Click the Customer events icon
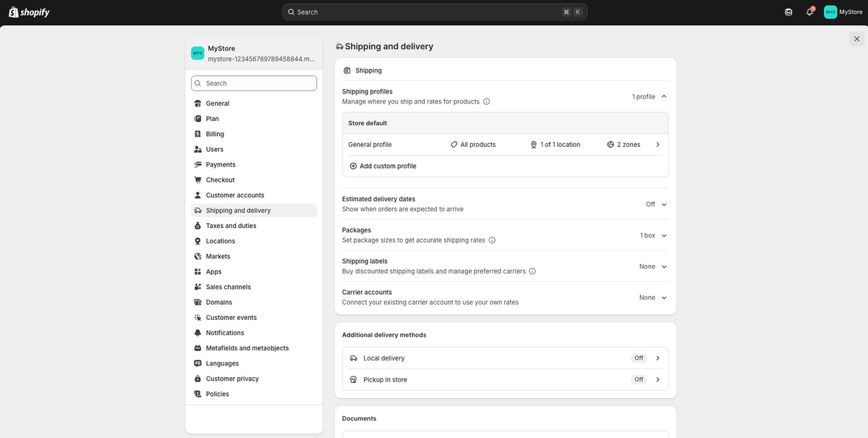 point(198,317)
